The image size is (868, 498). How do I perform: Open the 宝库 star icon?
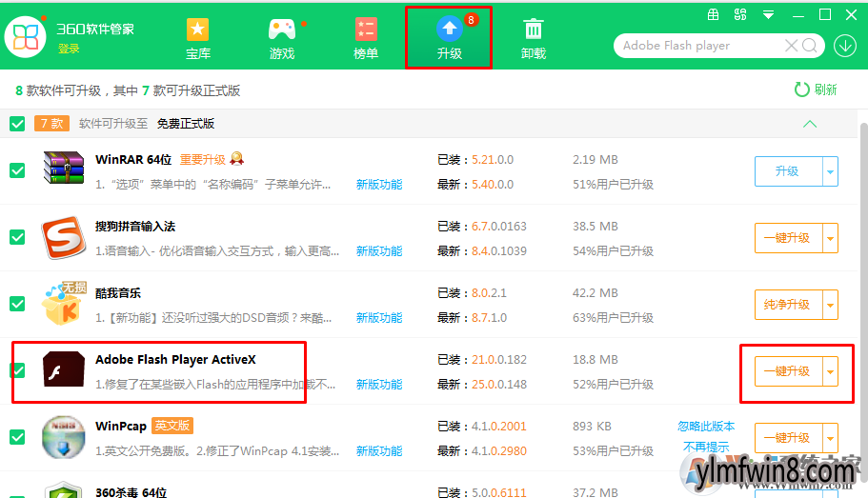coord(197,30)
